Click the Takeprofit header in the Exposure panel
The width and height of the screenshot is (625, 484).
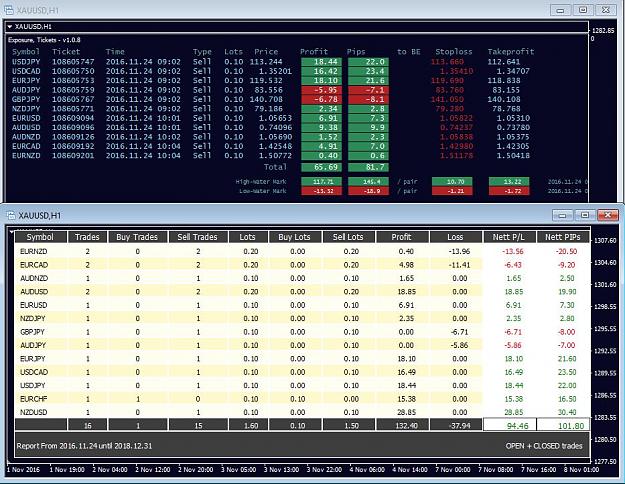511,51
